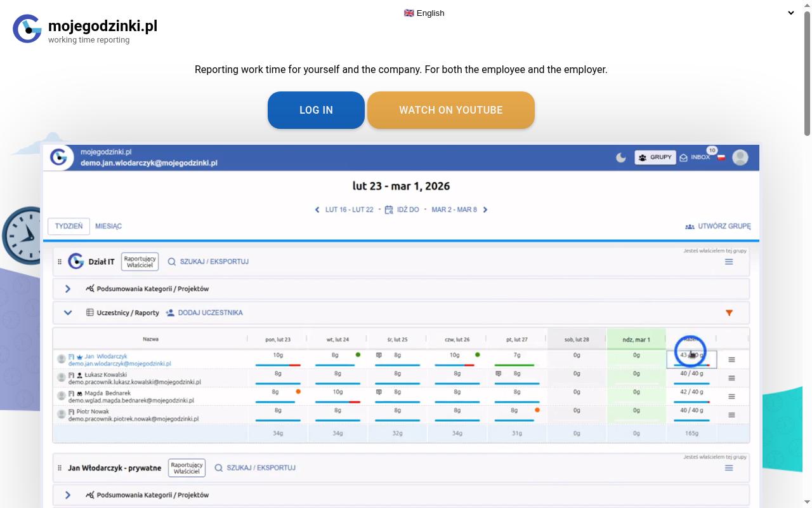Screen dimensions: 812x508
Task: Toggle the Raportujący Właściciel badge in Dział IT
Action: tap(140, 262)
